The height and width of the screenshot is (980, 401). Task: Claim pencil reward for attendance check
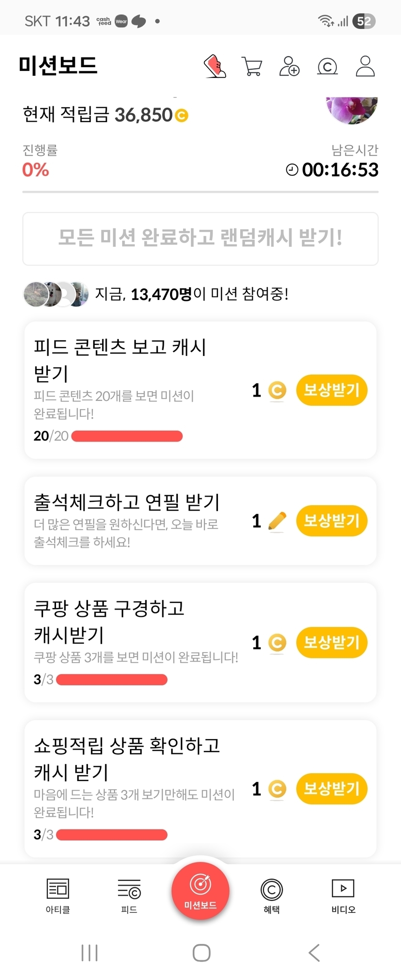click(331, 521)
